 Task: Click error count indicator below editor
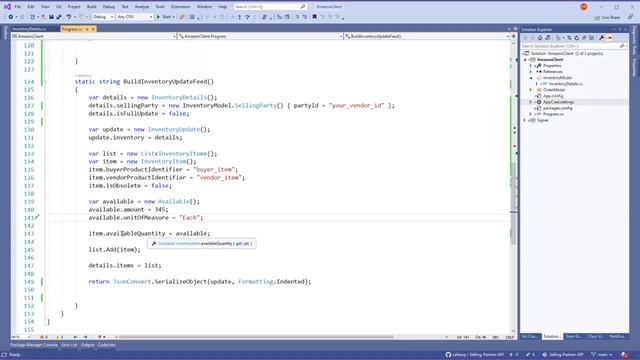[44, 337]
